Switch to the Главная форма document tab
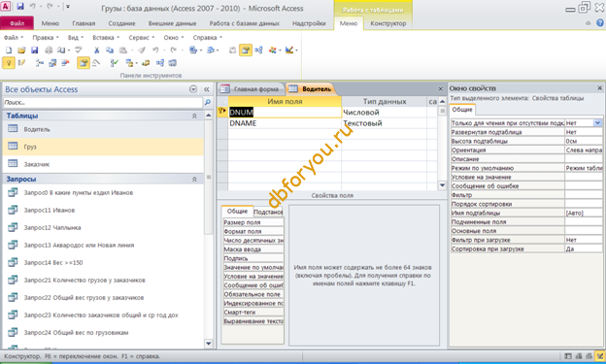The image size is (606, 364). click(251, 89)
